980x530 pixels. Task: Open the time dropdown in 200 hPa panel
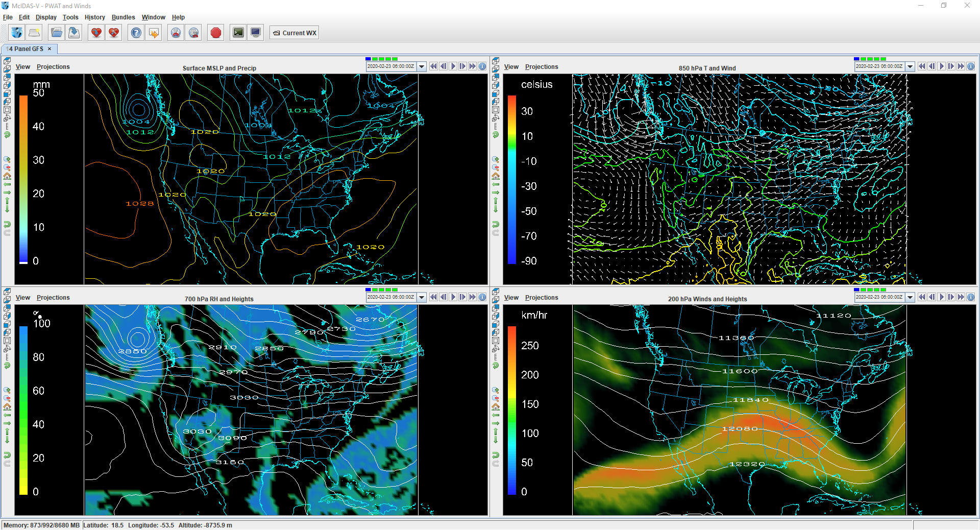tap(910, 297)
